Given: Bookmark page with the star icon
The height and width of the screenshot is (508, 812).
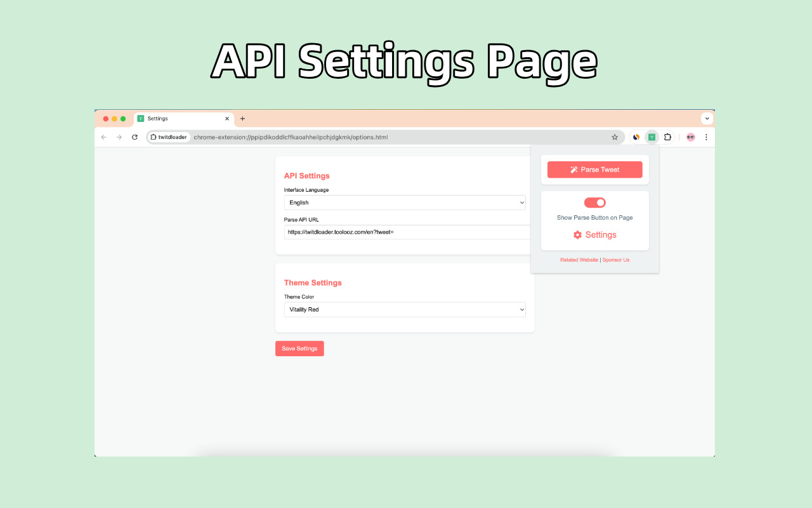Looking at the screenshot, I should 614,137.
